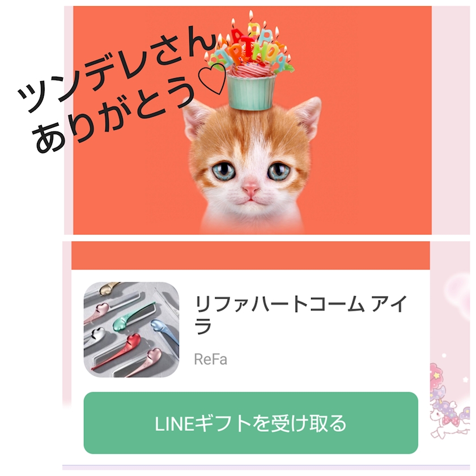The height and width of the screenshot is (476, 476).
Task: Open the ReFa heart comb product thumbnail
Action: coord(131,330)
